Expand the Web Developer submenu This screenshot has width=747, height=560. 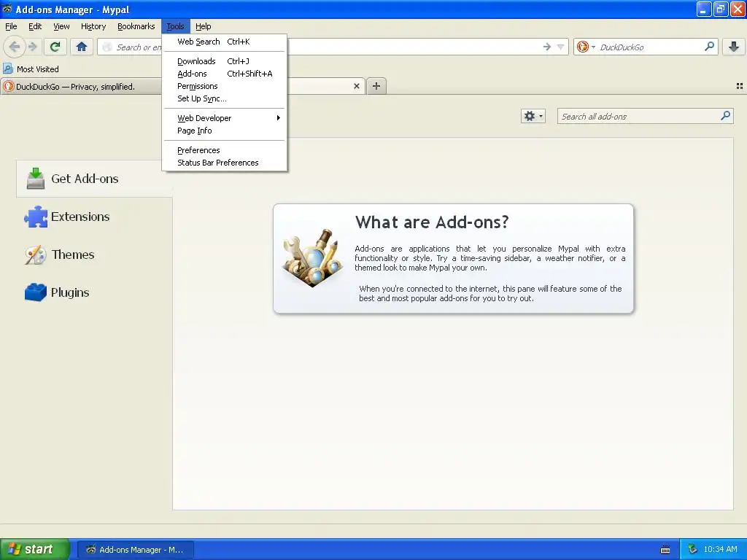[225, 118]
